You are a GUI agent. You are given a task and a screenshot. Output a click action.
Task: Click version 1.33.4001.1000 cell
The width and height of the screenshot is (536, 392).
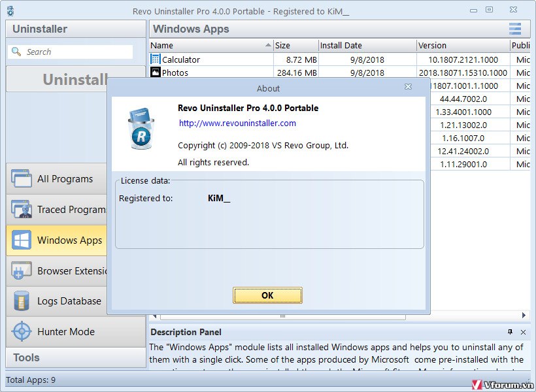click(463, 112)
